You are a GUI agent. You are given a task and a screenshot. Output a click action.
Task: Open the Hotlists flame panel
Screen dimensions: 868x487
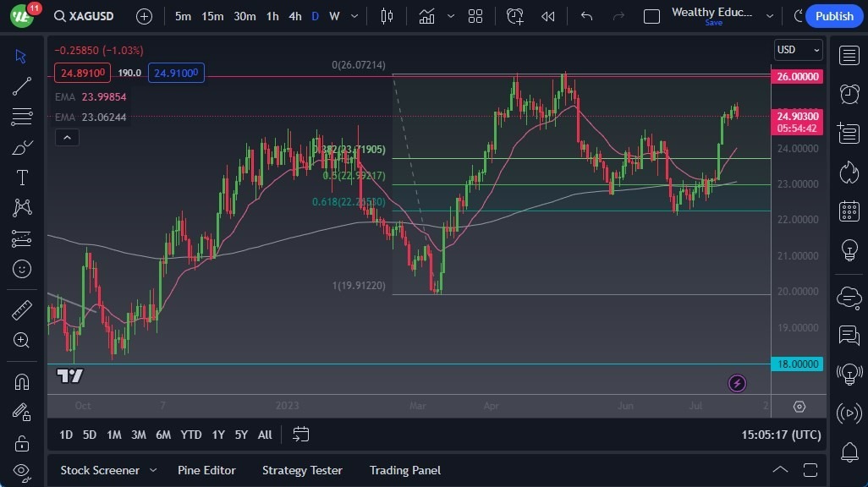click(x=849, y=172)
